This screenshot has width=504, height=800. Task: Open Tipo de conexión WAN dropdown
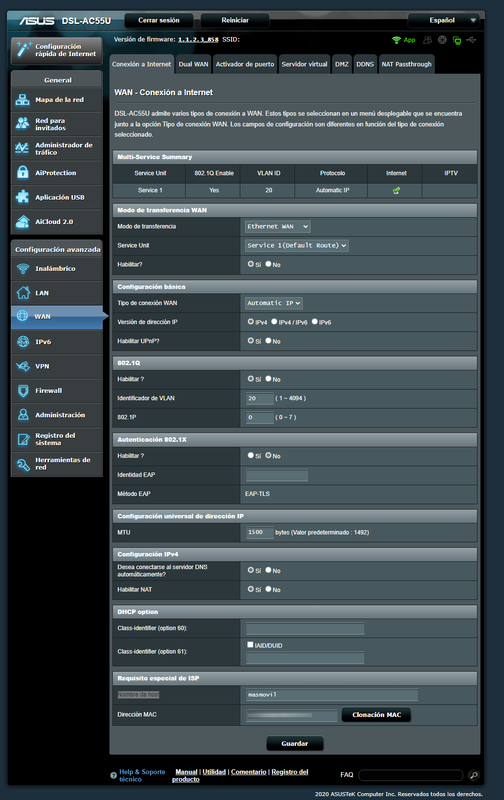tap(274, 303)
